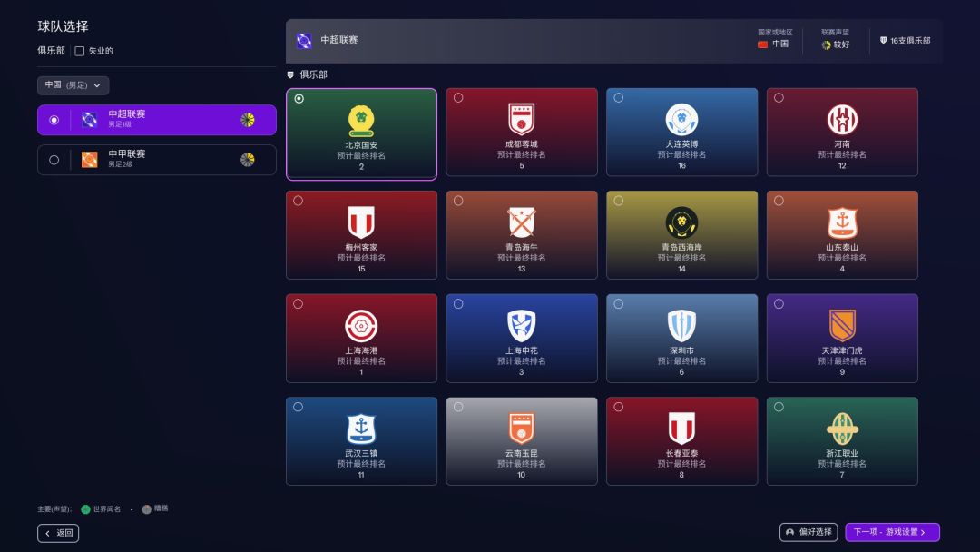Viewport: 980px width, 552px height.
Task: Click the 梅州客家 club crest
Action: [361, 222]
